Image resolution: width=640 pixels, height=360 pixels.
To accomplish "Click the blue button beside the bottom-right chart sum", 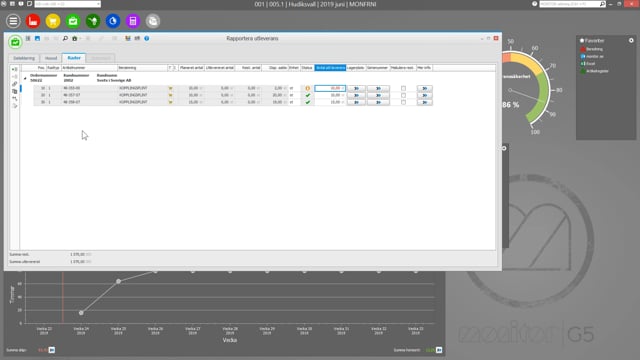I will (x=439, y=350).
